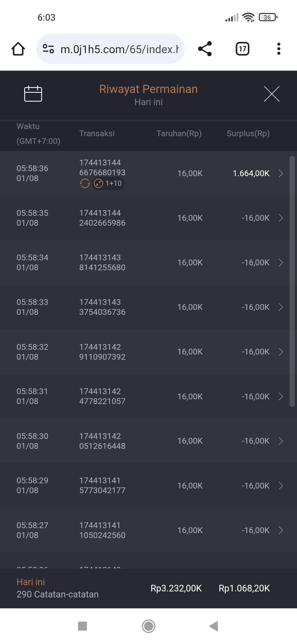This screenshot has height=644, width=297.
Task: Tap the share icon in browser toolbar
Action: point(205,49)
